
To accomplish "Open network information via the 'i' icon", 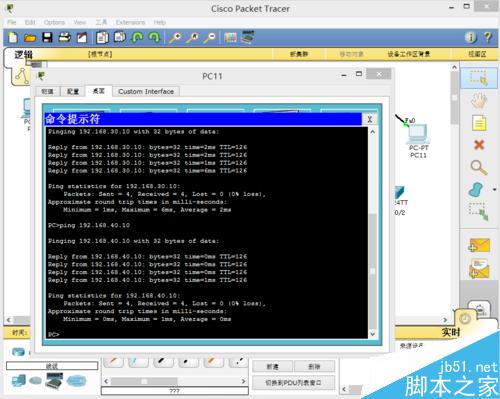I will pos(471,37).
